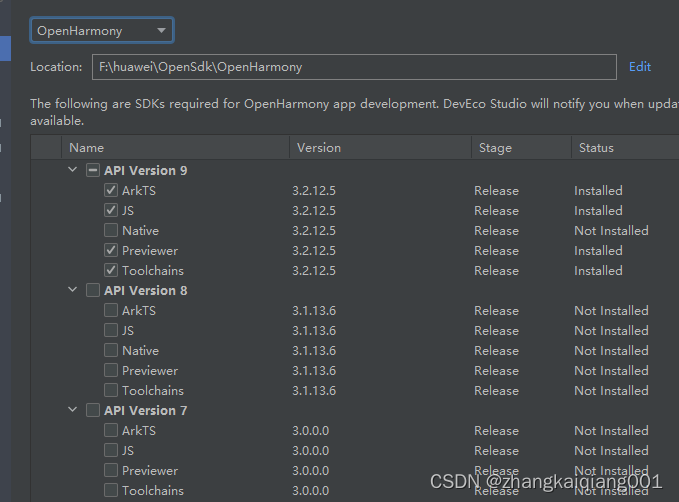679x502 pixels.
Task: Click the Name column header
Action: pos(175,148)
